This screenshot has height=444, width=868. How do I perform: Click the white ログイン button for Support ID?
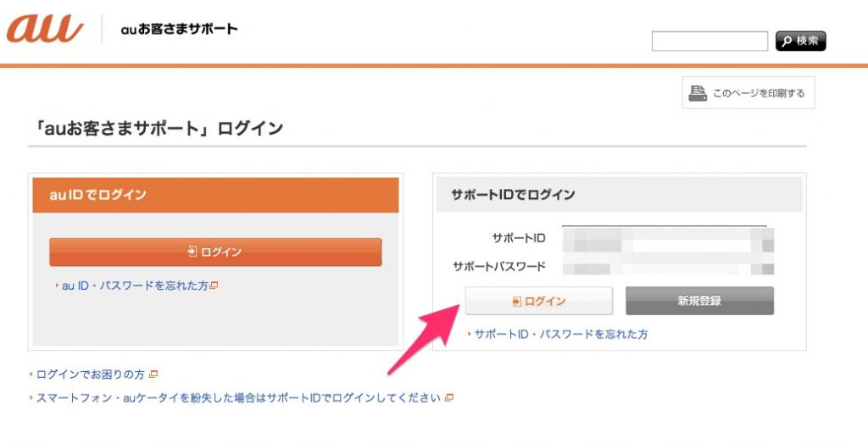[538, 301]
